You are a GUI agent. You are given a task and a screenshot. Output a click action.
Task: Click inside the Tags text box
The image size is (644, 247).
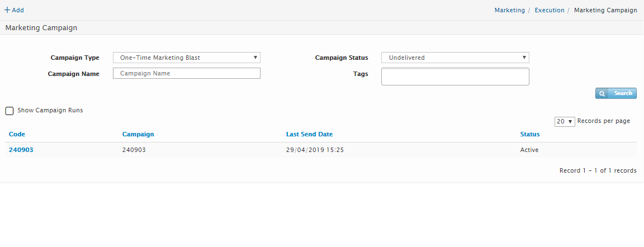(x=454, y=77)
